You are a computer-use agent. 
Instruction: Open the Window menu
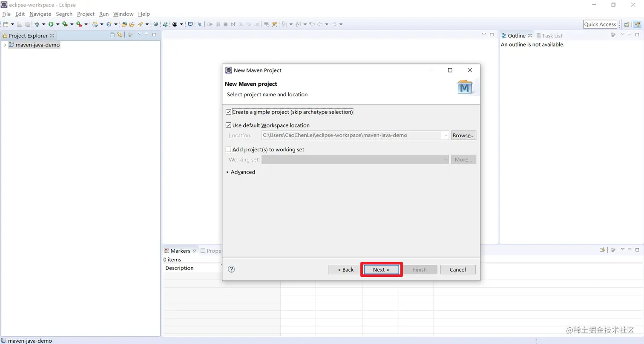click(x=124, y=14)
